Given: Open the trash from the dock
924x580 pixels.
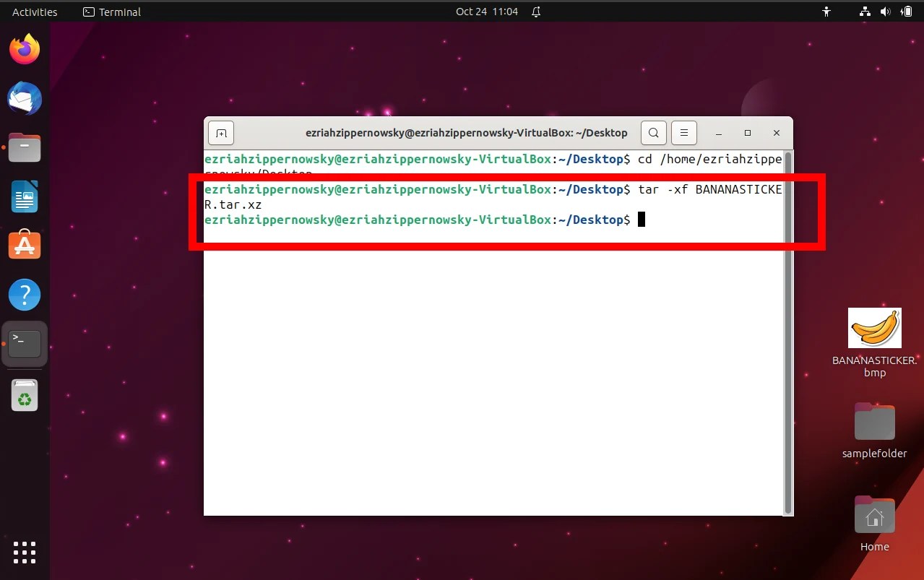Looking at the screenshot, I should [x=24, y=394].
